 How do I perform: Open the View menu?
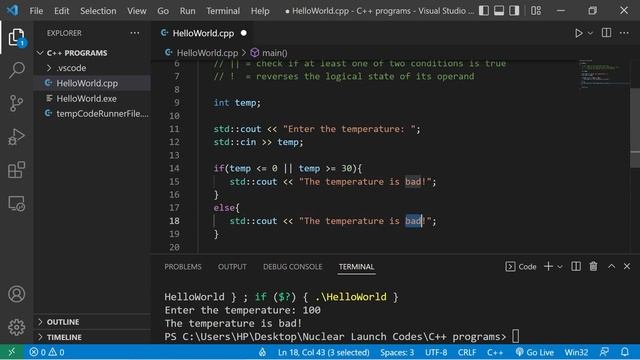pyautogui.click(x=137, y=11)
